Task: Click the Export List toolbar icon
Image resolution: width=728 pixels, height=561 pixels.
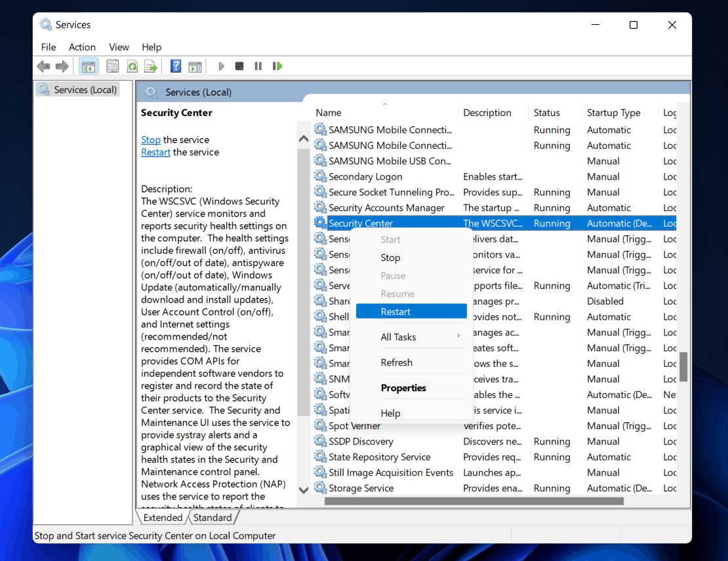Action: pos(151,66)
